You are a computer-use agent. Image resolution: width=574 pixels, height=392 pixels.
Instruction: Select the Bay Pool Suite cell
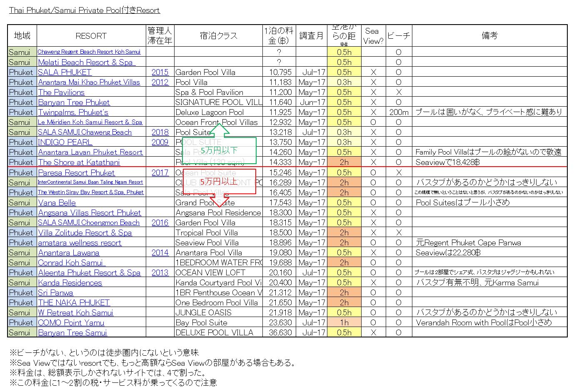coord(218,322)
